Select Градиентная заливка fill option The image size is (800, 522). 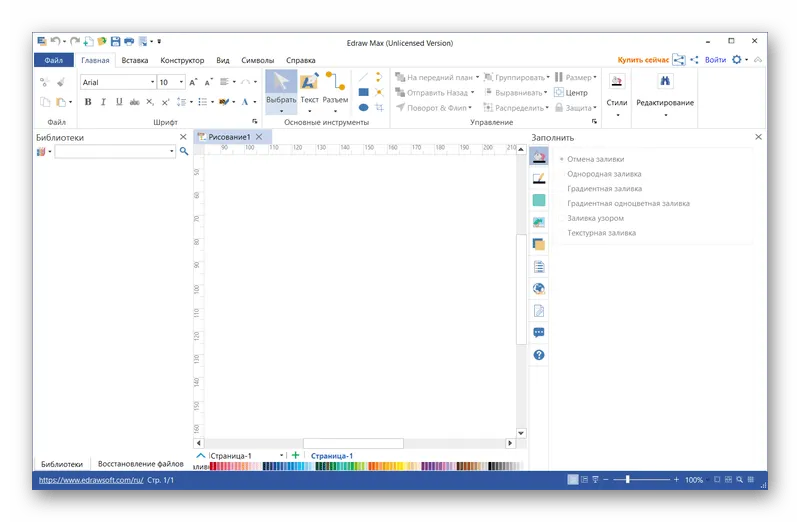[604, 189]
